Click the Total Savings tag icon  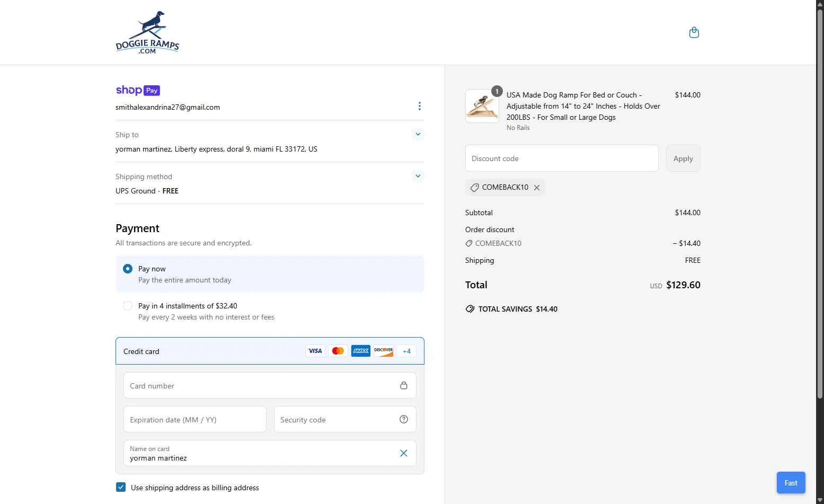pos(470,309)
